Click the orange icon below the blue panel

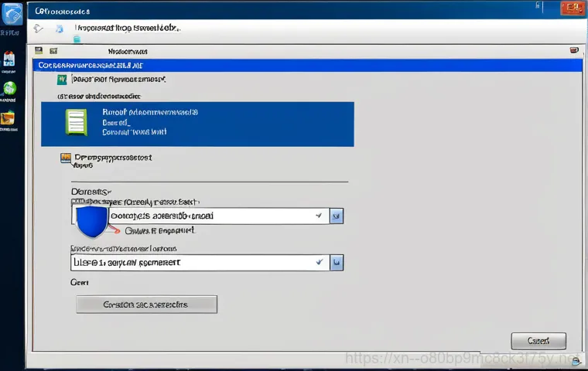(66, 158)
